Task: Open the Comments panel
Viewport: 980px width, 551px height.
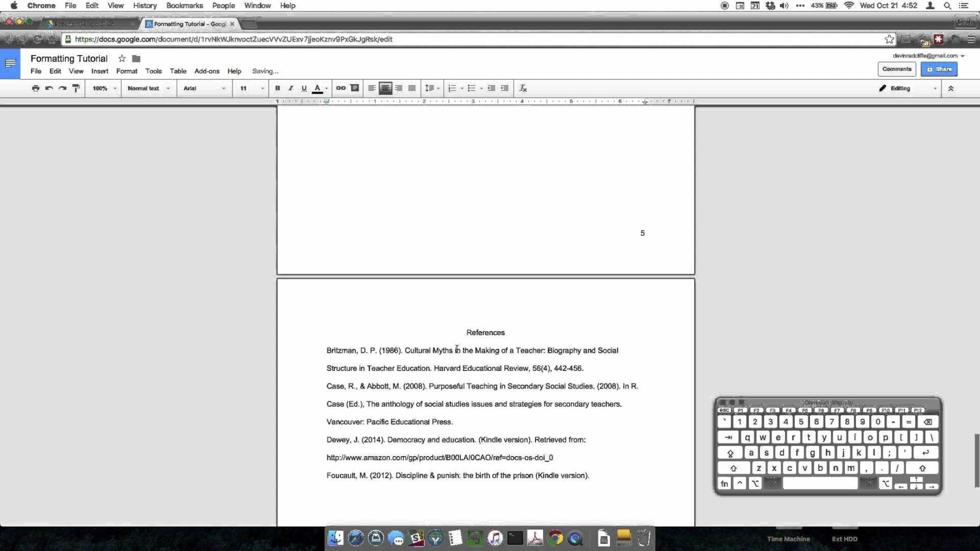Action: [897, 69]
